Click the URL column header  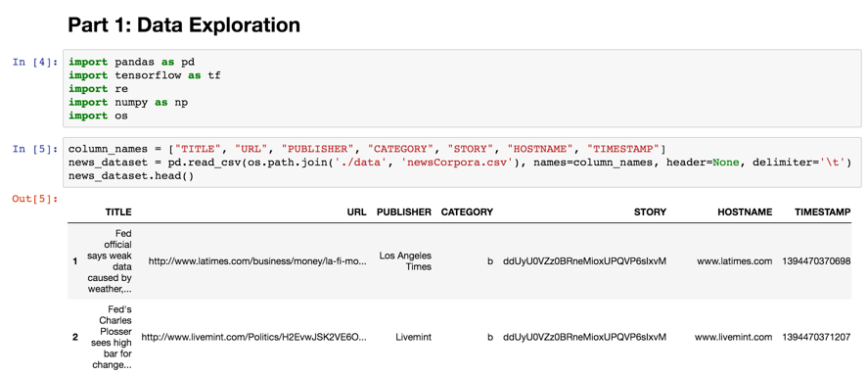[357, 211]
